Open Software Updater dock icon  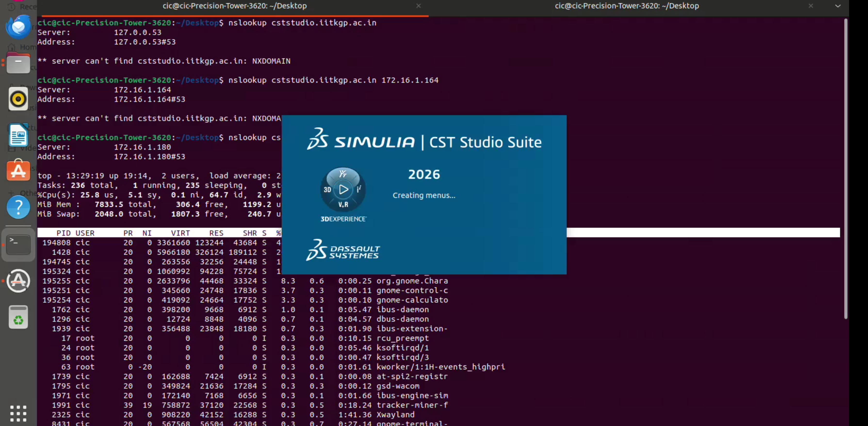(18, 281)
